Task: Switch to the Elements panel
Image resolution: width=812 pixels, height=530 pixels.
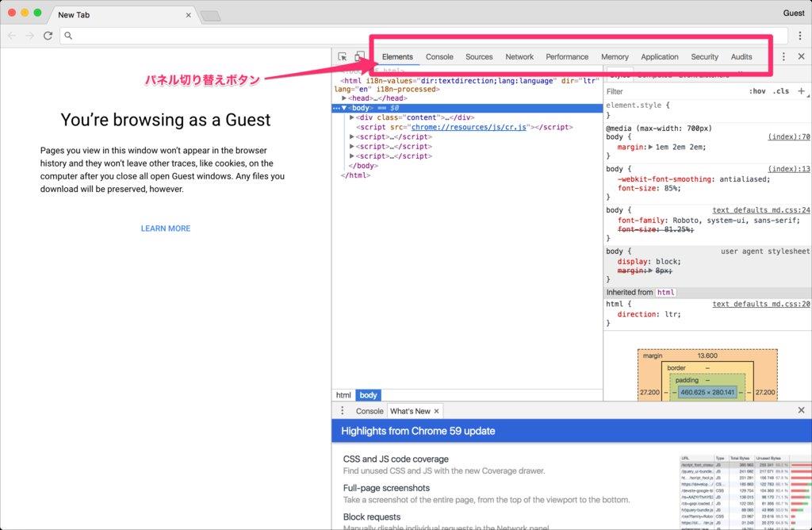Action: 397,56
